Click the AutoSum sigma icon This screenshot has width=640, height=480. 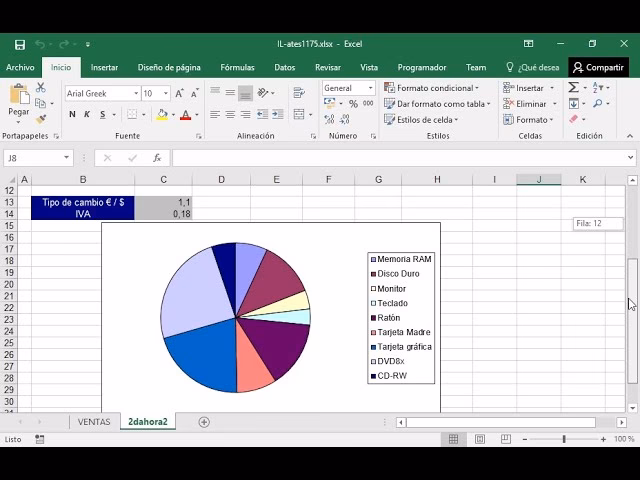pyautogui.click(x=573, y=87)
